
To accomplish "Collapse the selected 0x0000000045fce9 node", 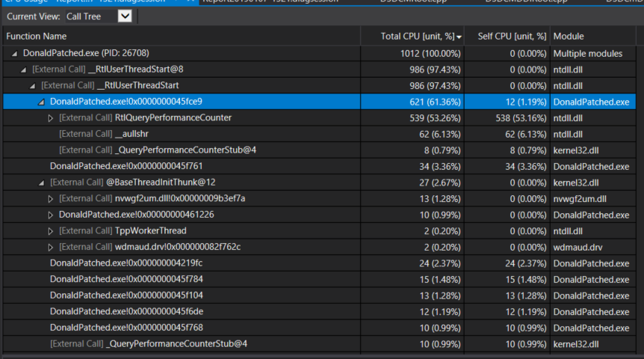I will [x=42, y=102].
